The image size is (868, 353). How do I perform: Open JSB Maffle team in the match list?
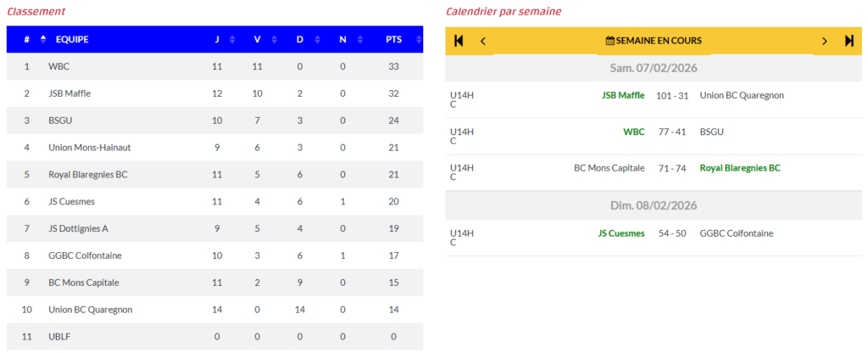point(623,96)
